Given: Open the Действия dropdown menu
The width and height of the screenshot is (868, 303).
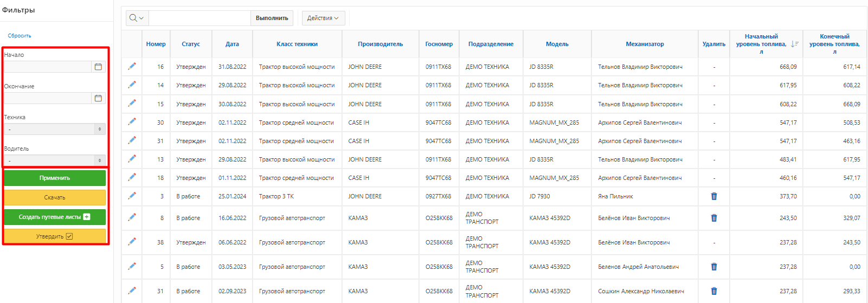Looking at the screenshot, I should coord(323,18).
